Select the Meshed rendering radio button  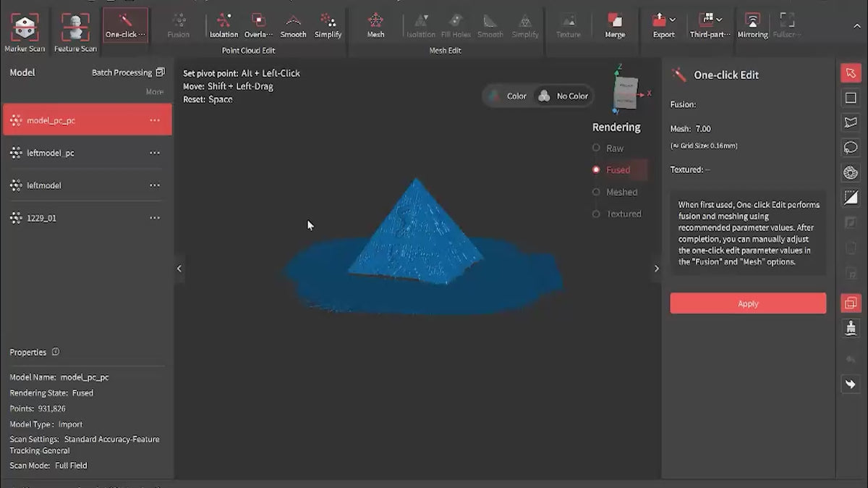tap(597, 193)
